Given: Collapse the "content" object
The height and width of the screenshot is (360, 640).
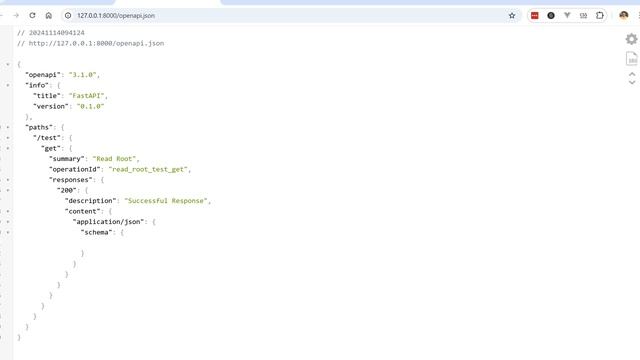Looking at the screenshot, I should point(8,211).
